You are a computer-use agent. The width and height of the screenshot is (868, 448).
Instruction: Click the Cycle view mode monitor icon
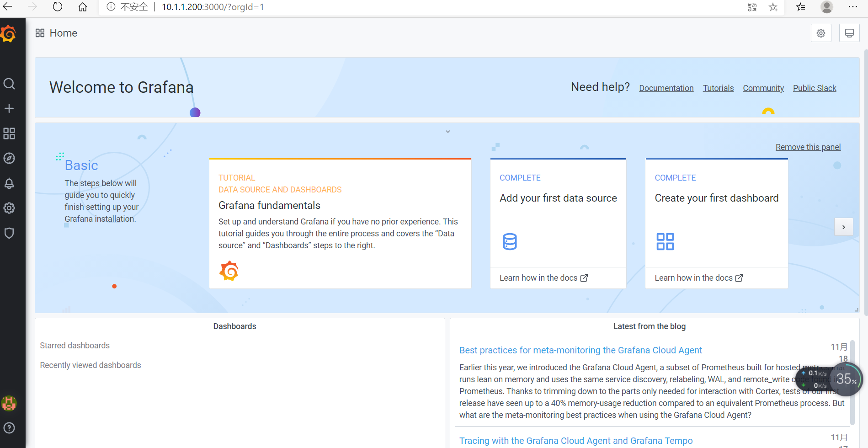click(849, 33)
